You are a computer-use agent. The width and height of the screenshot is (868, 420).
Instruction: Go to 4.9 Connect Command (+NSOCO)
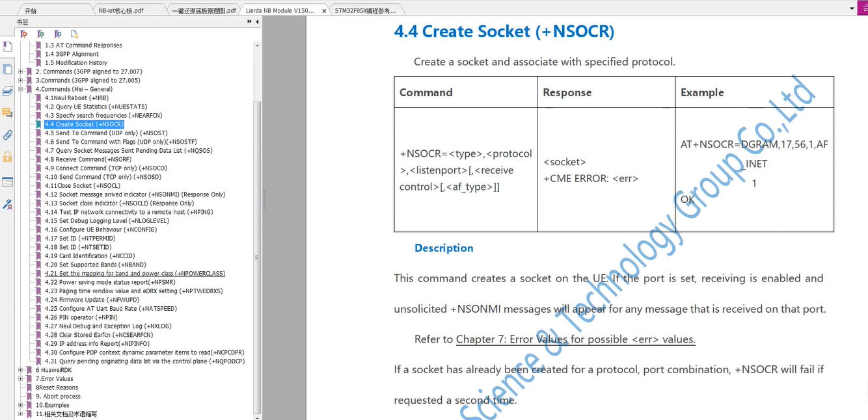[x=105, y=168]
